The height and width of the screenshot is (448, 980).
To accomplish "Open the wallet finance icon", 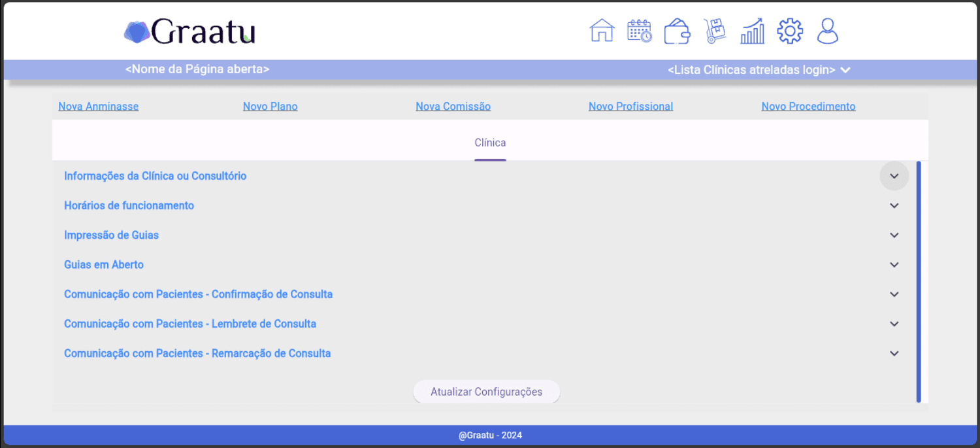I will point(677,31).
